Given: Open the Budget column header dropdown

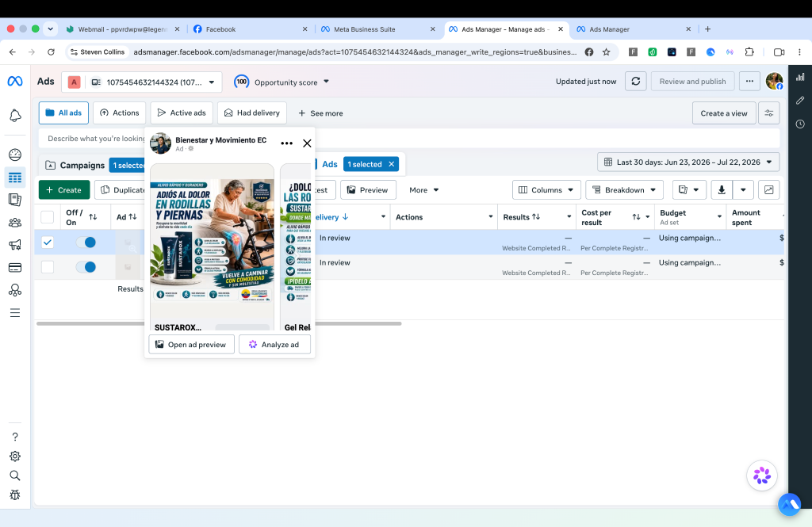Looking at the screenshot, I should pyautogui.click(x=719, y=217).
